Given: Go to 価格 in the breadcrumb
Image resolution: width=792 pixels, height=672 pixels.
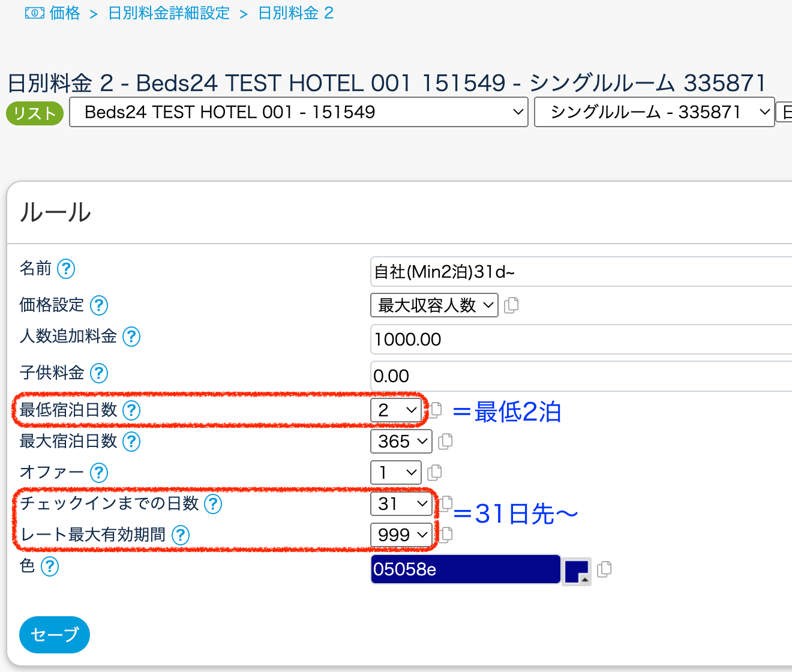Looking at the screenshot, I should tap(65, 13).
